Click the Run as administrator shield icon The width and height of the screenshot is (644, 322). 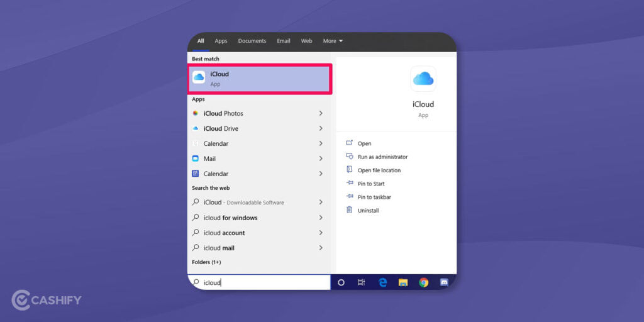click(350, 157)
